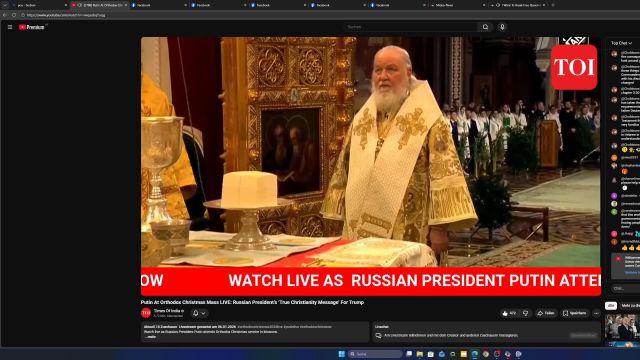The height and width of the screenshot is (360, 640).
Task: Focus the YouTube search field
Action: [411, 27]
